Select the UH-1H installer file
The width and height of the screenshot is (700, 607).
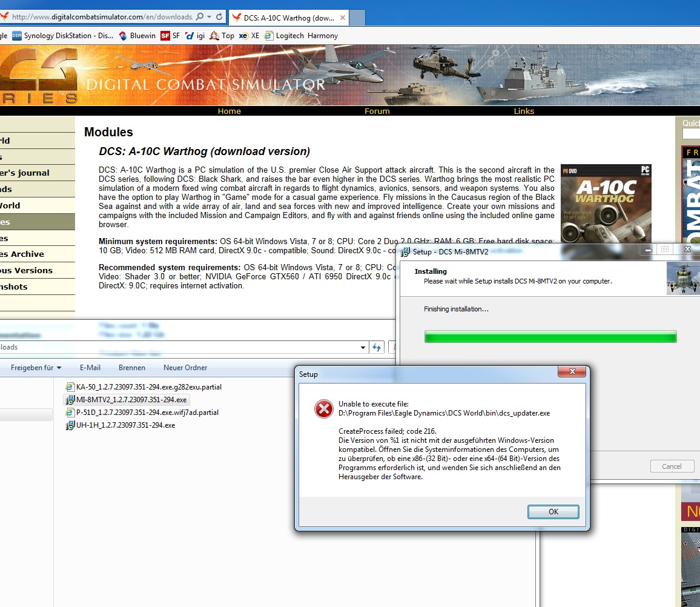(x=121, y=425)
